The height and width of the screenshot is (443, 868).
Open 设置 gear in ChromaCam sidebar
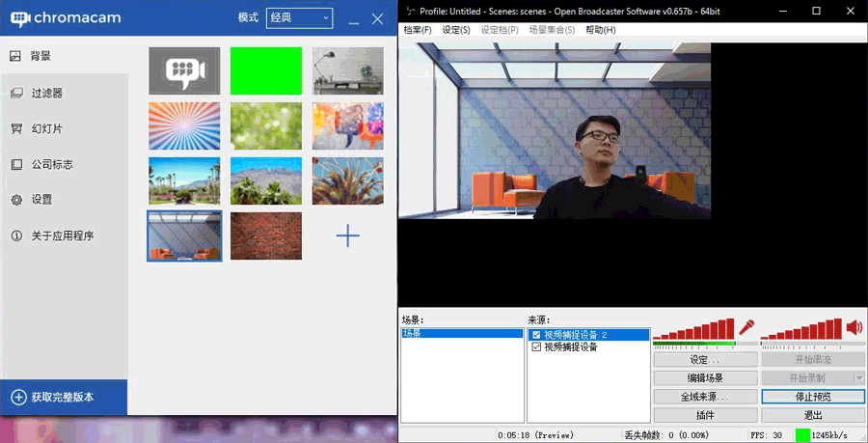[41, 200]
